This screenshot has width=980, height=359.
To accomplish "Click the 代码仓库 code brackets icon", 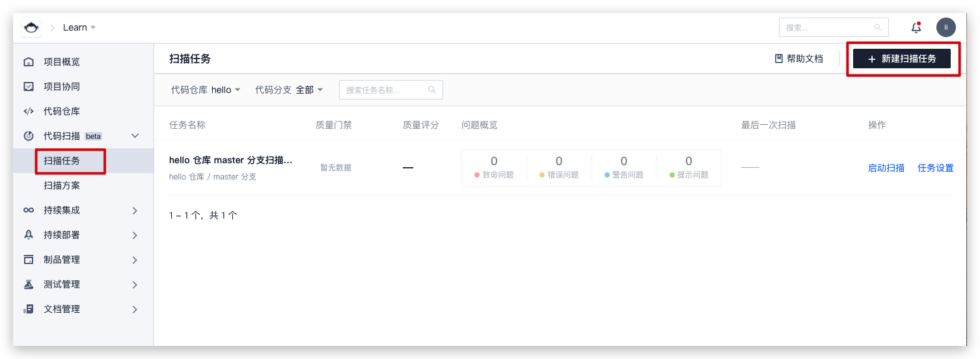I will click(x=29, y=111).
